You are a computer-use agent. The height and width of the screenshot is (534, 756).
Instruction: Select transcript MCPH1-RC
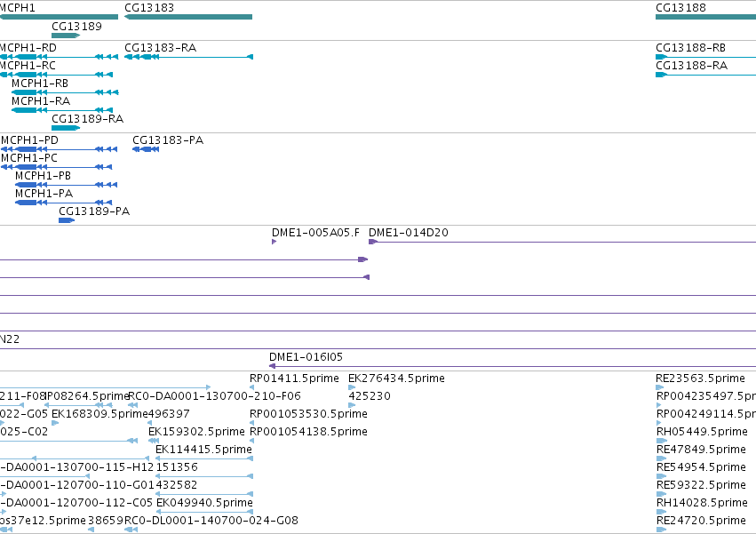coord(56,75)
